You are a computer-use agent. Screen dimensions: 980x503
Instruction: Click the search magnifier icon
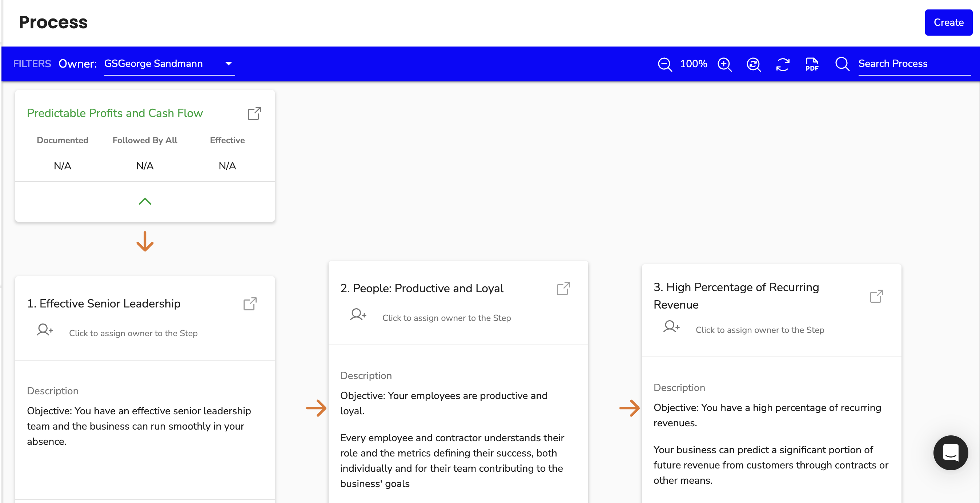[842, 64]
